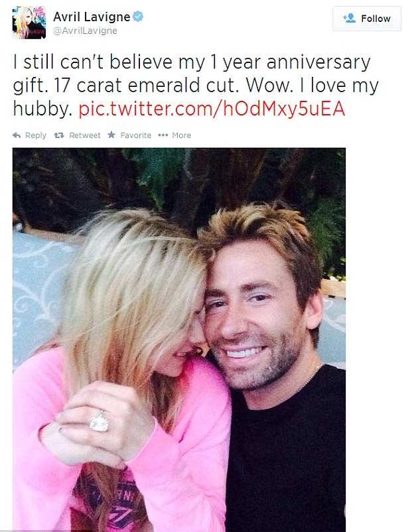420x532 pixels.
Task: Click the @AvrilLavigne handle
Action: click(85, 31)
